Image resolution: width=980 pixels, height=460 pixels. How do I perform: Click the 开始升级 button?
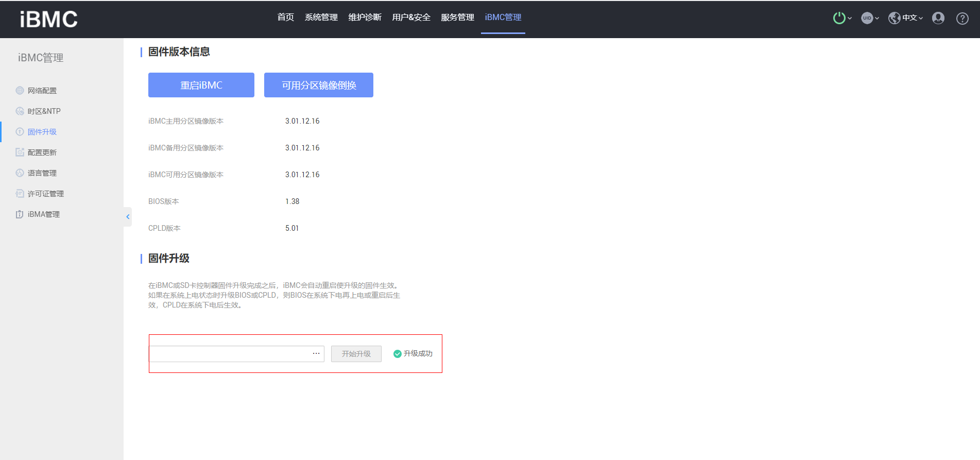356,354
